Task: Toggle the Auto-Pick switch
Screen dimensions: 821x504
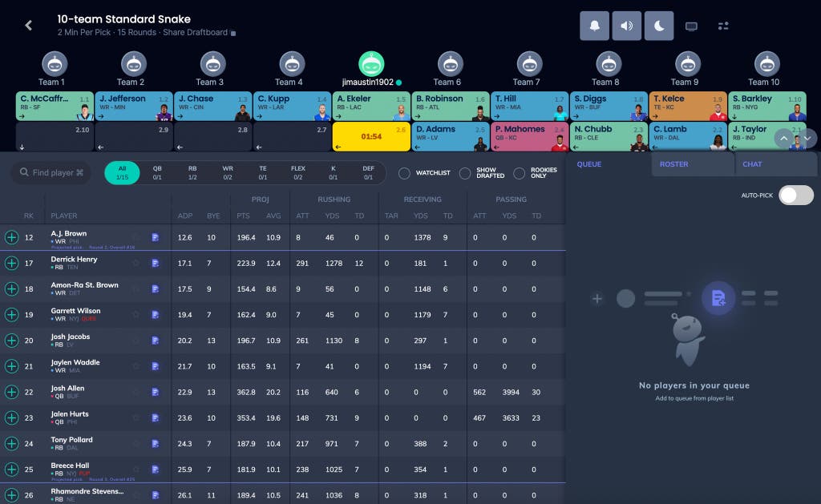Action: tap(795, 196)
